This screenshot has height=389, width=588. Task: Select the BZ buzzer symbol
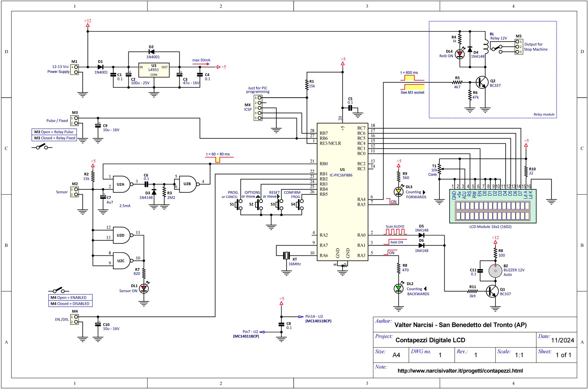point(495,270)
